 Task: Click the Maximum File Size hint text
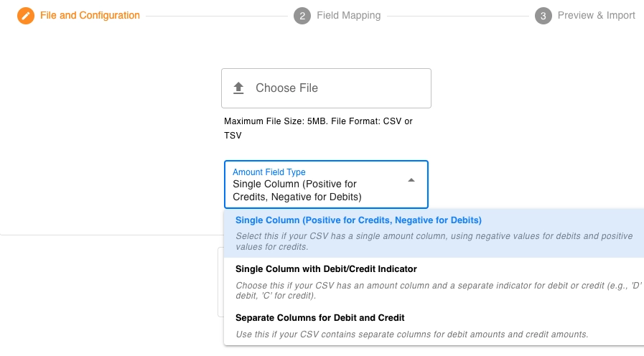[x=318, y=128]
